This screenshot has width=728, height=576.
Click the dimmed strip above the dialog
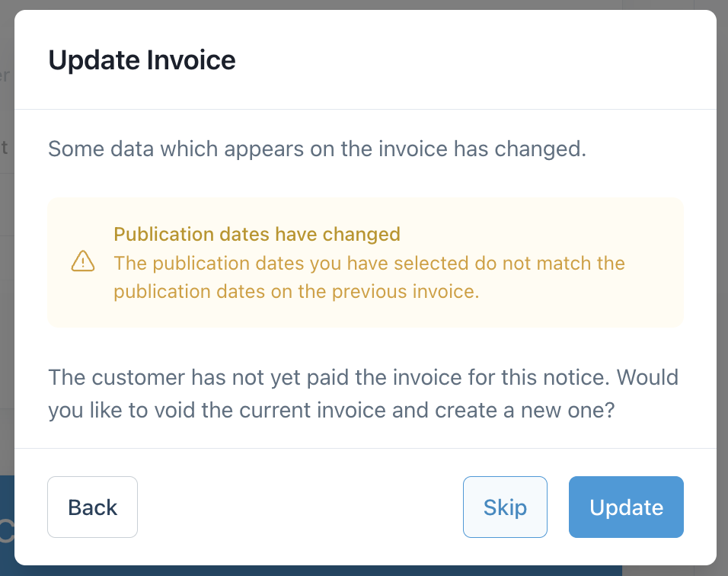coord(364,4)
